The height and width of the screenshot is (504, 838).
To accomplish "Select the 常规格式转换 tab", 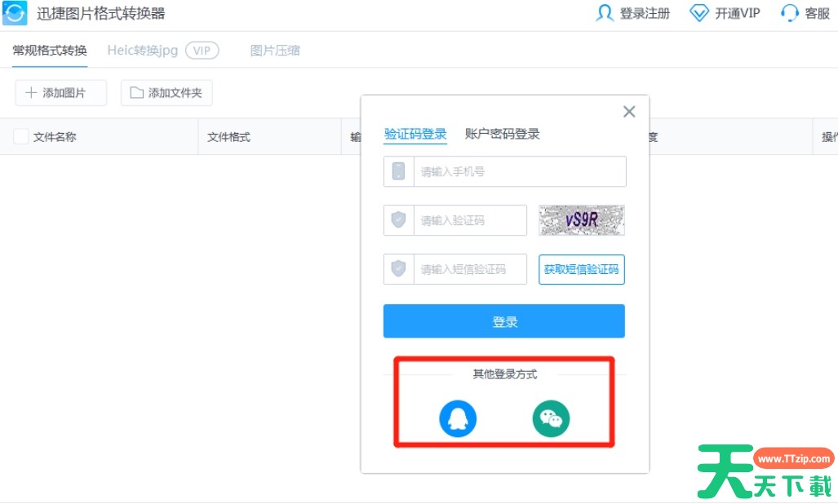I will (x=48, y=51).
